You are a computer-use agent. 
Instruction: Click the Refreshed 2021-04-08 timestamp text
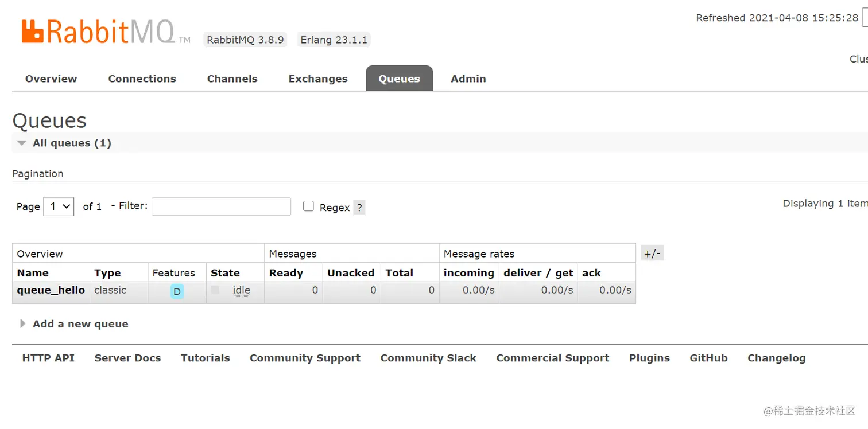[777, 18]
